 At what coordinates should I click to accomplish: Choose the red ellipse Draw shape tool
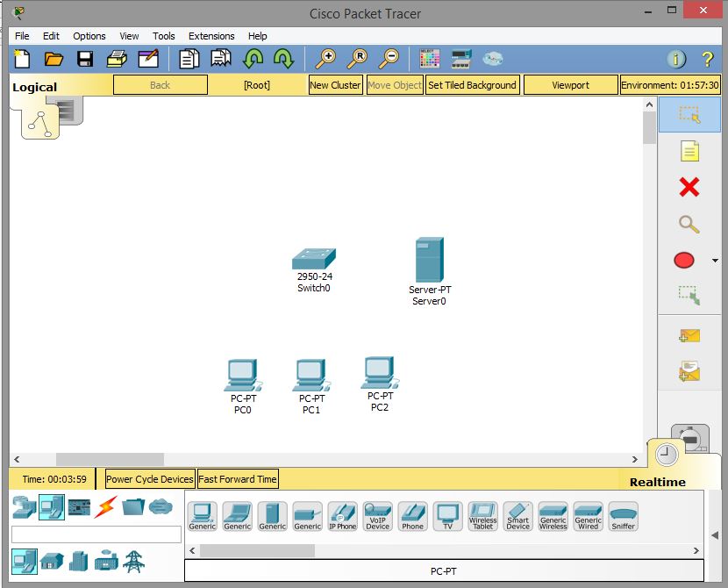(x=684, y=261)
